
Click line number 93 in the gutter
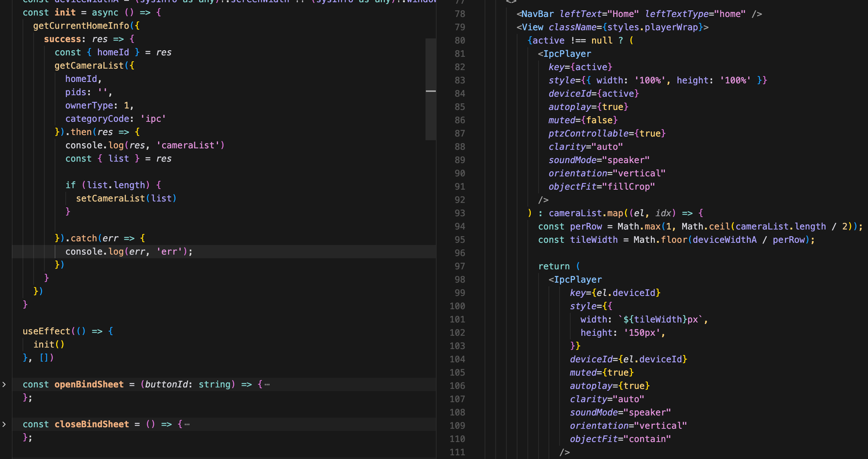[460, 213]
